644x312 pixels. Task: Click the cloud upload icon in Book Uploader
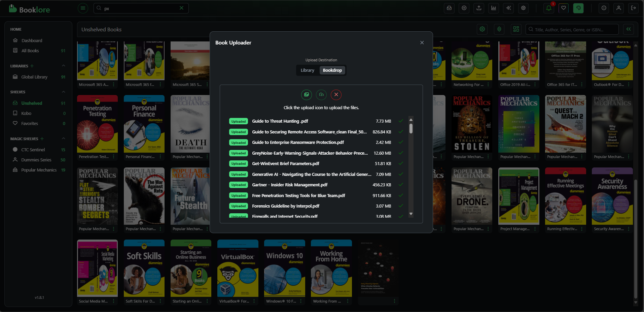[x=321, y=95]
